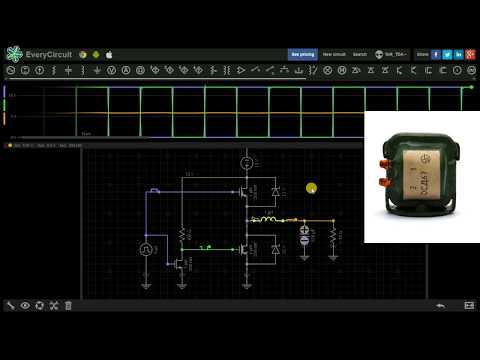Click the undo arrow button

pyautogui.click(x=441, y=305)
